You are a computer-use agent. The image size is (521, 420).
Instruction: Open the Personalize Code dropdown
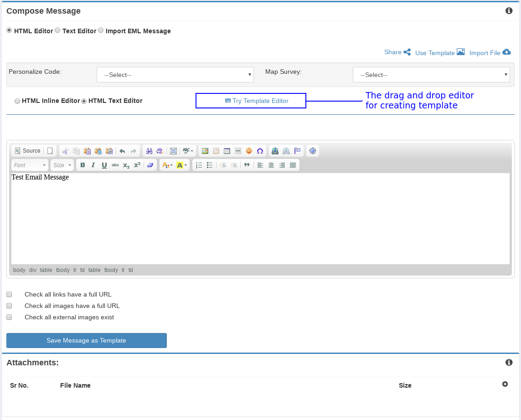[x=175, y=75]
